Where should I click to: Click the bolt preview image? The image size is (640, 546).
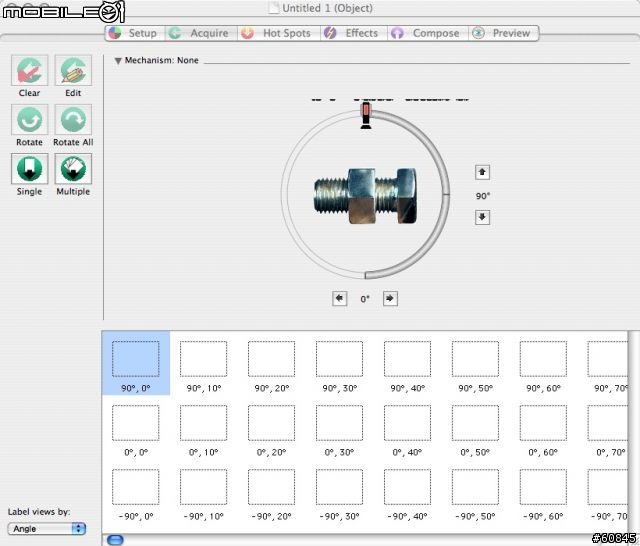coord(365,195)
